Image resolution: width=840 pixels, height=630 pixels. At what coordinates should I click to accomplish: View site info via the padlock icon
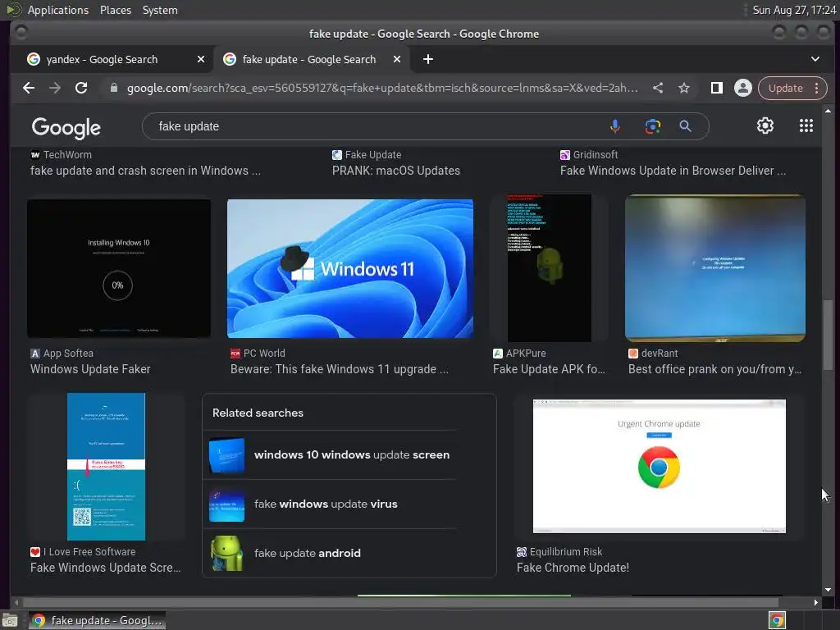click(113, 88)
